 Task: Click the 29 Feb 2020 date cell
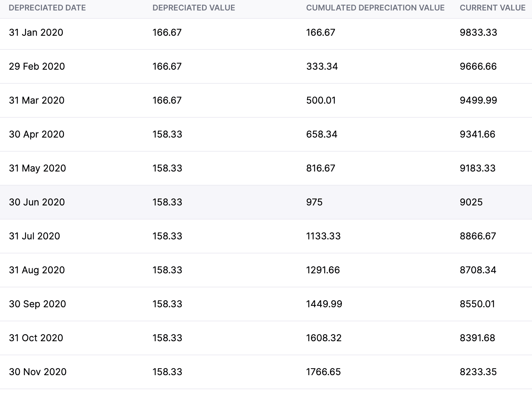pyautogui.click(x=37, y=66)
